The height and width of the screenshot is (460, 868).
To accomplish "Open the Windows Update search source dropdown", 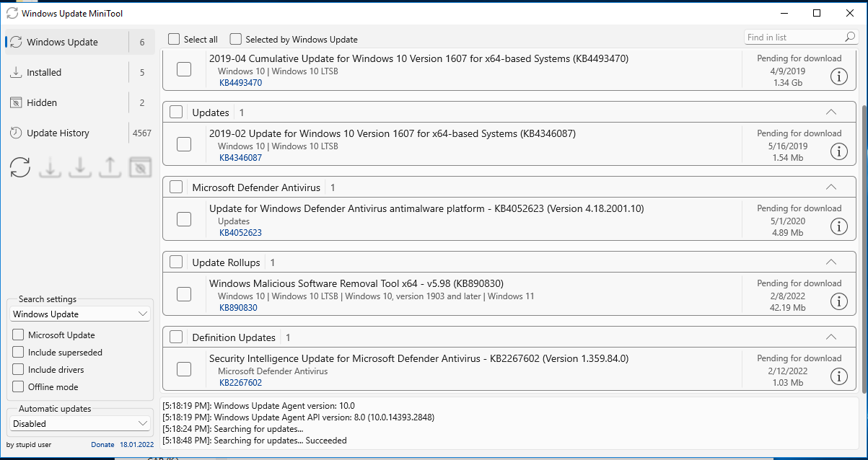I will pos(80,314).
